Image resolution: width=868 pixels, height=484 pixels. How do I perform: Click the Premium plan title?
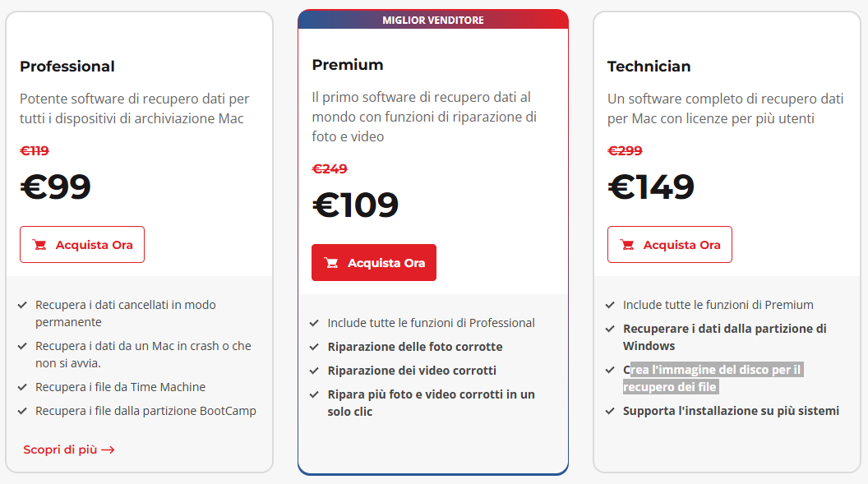(x=348, y=65)
